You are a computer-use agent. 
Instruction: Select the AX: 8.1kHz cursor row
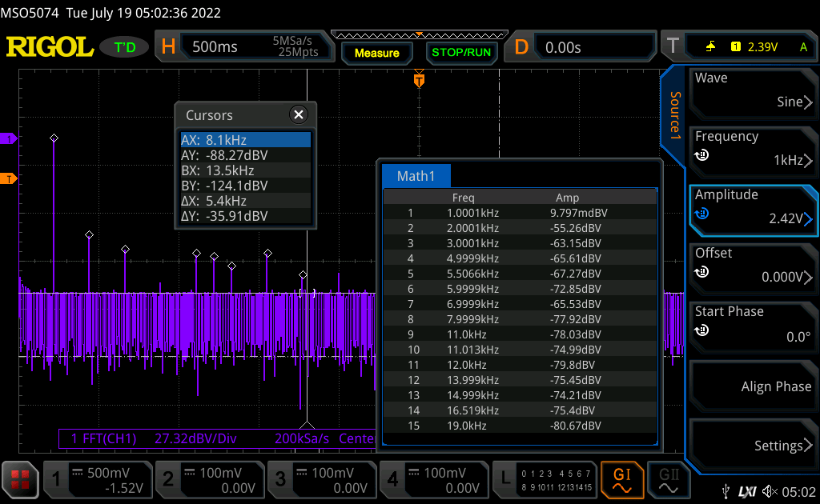pos(245,140)
